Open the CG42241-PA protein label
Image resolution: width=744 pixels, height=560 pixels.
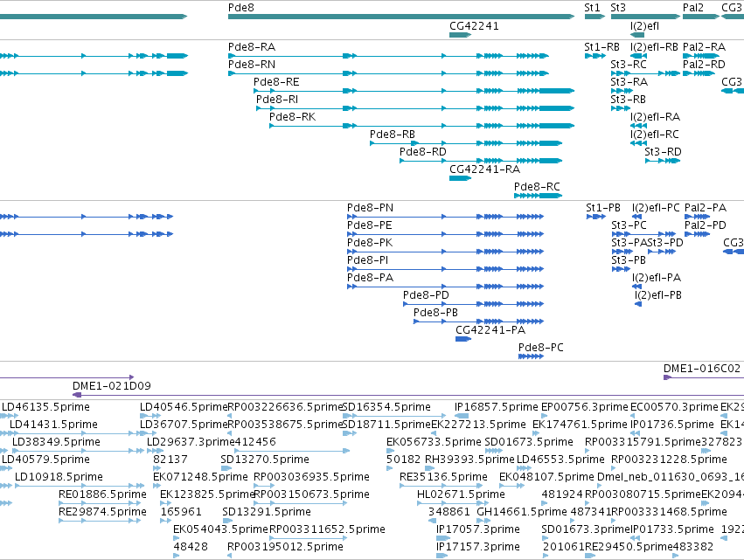point(490,330)
